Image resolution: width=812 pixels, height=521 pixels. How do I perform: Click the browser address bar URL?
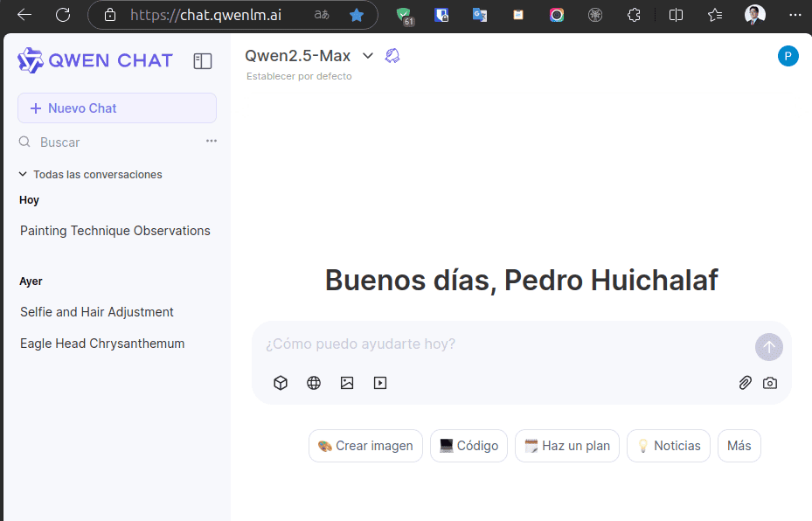(205, 15)
